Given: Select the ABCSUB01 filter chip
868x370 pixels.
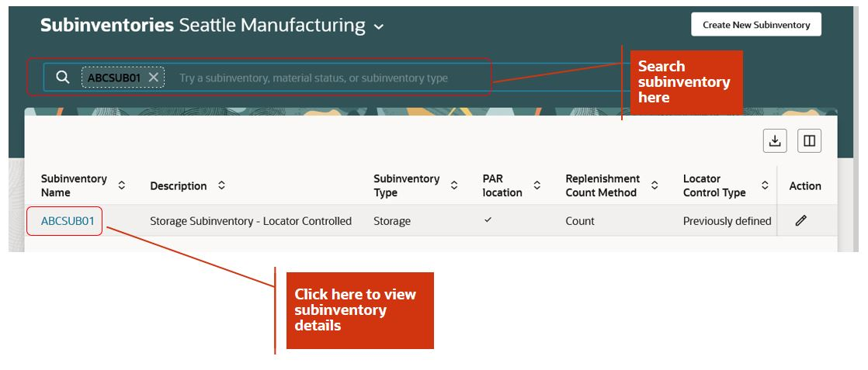Looking at the screenshot, I should tap(113, 78).
